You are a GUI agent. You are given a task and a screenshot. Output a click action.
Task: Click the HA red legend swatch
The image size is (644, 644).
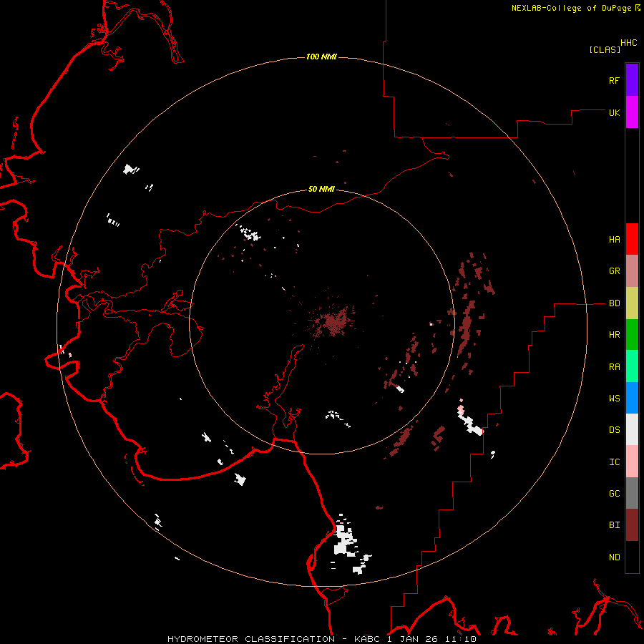point(632,239)
